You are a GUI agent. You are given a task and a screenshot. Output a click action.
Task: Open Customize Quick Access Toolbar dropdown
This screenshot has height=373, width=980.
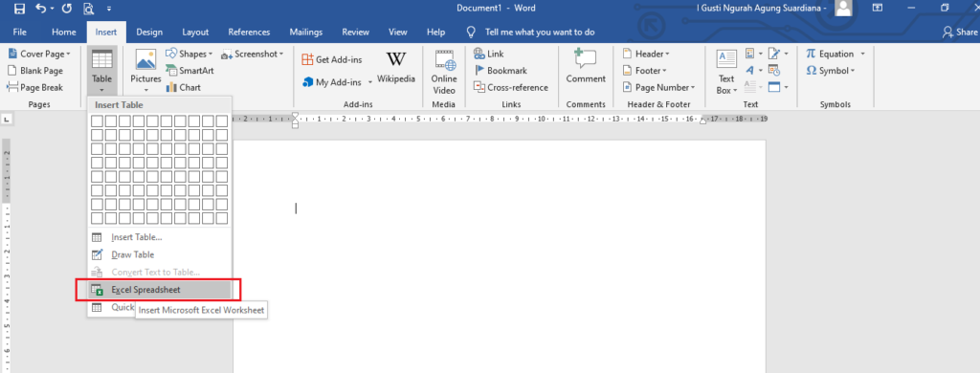pyautogui.click(x=109, y=10)
